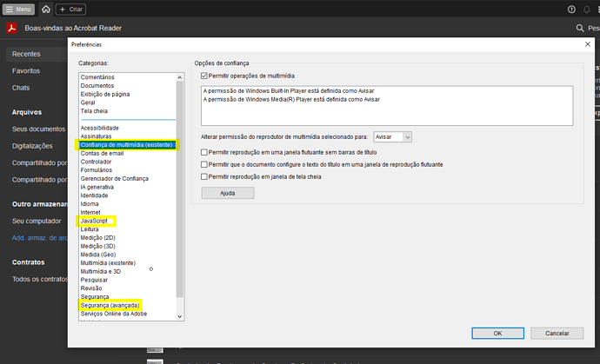This screenshot has height=364, width=600.
Task: Toggle Permitir operações de multimídia checkbox
Action: pos(204,76)
